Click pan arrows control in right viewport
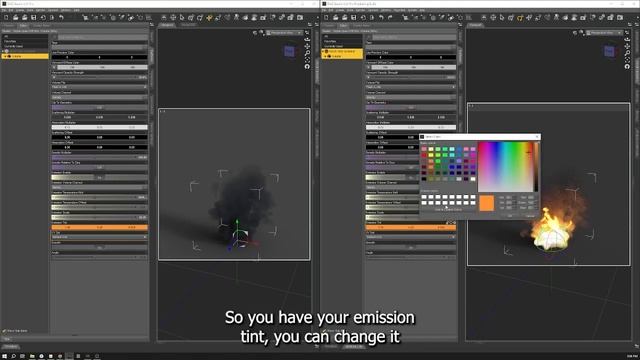 [x=627, y=46]
